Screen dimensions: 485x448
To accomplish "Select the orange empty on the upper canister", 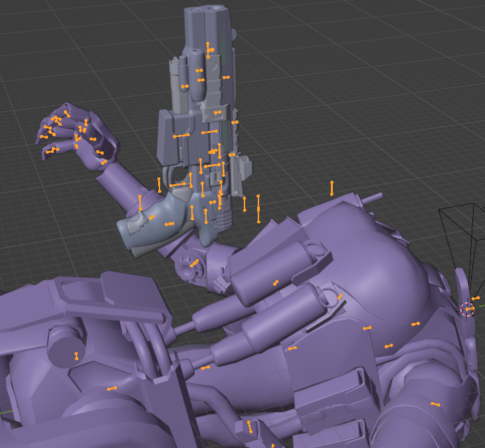I will pos(276,282).
